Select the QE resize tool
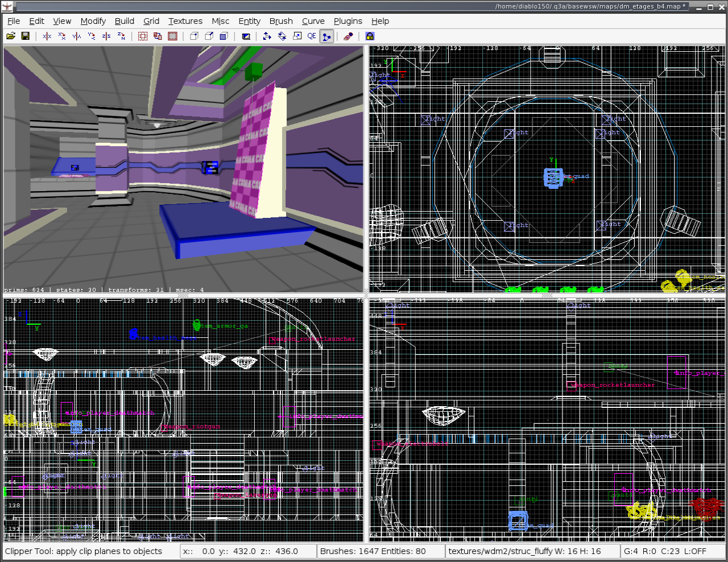Viewport: 728px width, 562px height. (312, 36)
